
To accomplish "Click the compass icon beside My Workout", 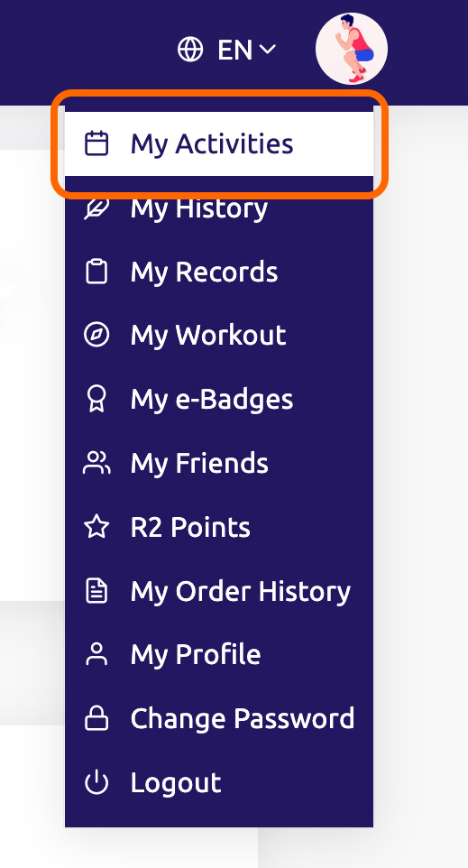I will tap(96, 335).
